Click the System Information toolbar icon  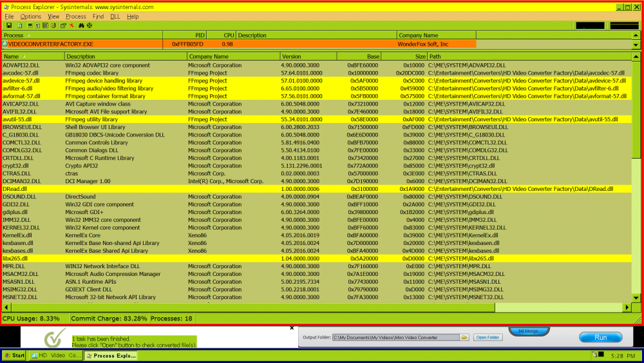pyautogui.click(x=30, y=26)
